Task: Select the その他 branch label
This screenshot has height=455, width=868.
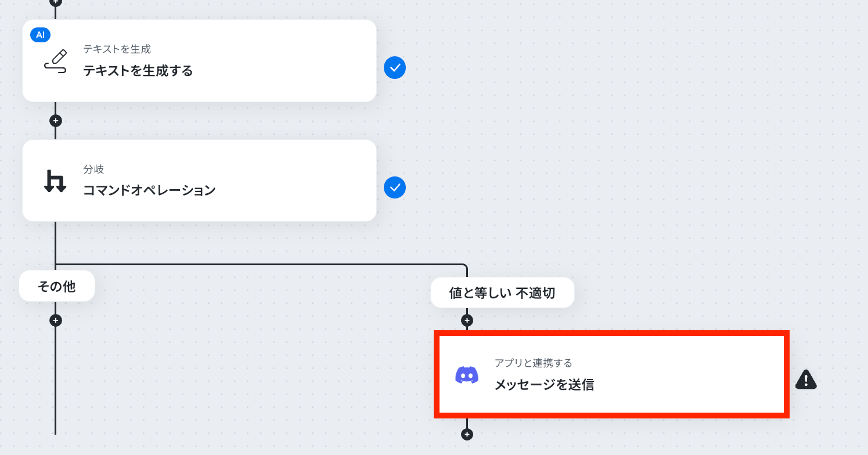Action: (57, 286)
